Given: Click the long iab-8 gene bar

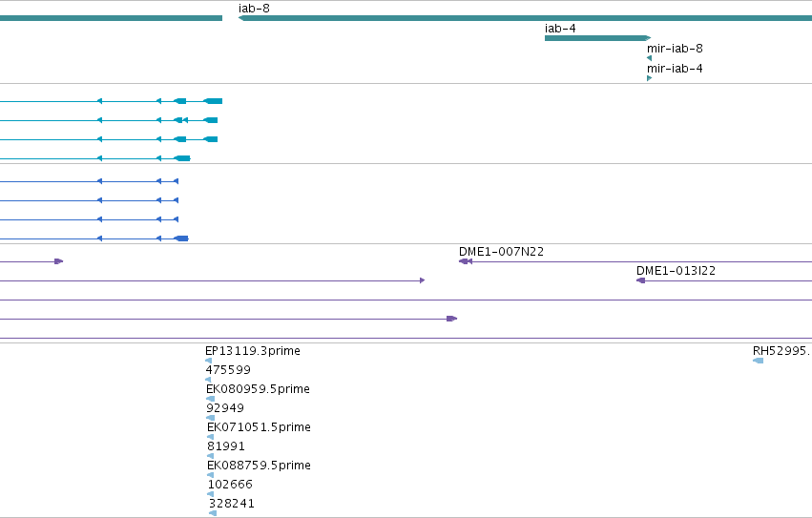Looking at the screenshot, I should (525, 18).
